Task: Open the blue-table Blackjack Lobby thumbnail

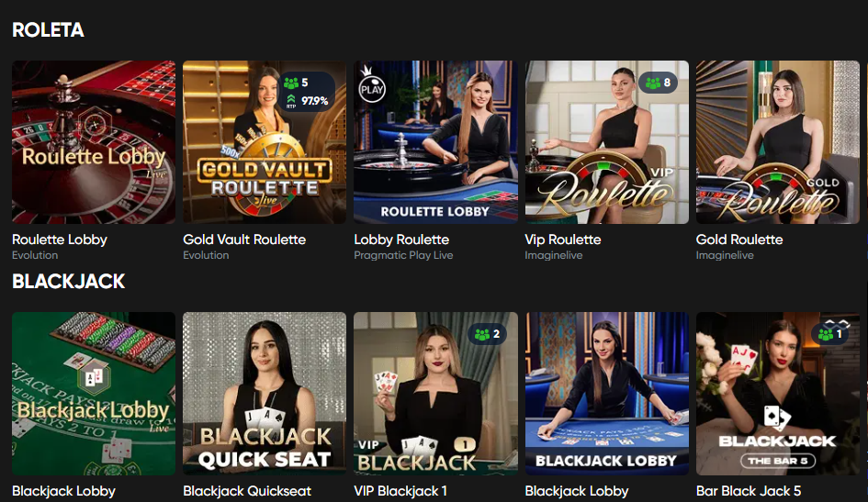Action: point(607,394)
